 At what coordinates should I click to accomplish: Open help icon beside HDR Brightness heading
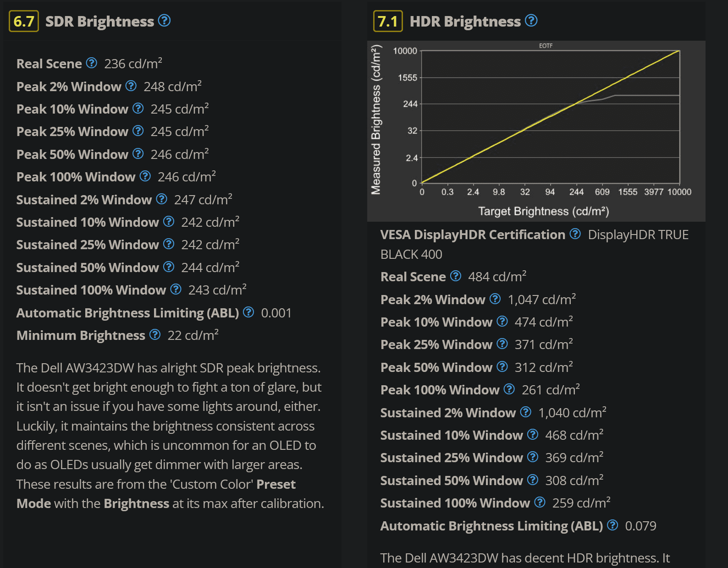(531, 21)
